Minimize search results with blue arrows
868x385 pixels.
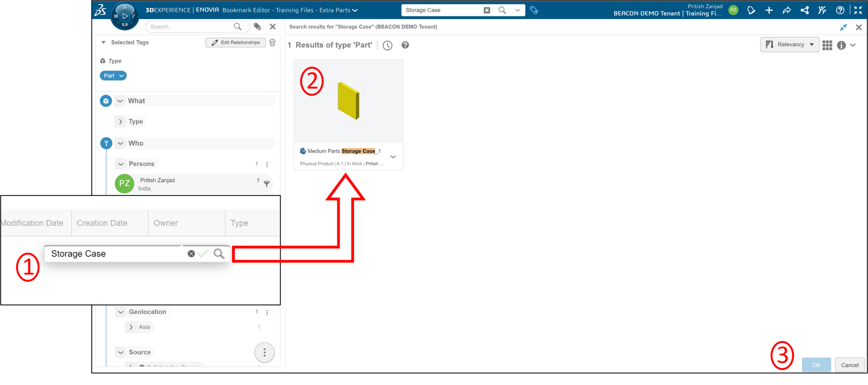tap(843, 27)
